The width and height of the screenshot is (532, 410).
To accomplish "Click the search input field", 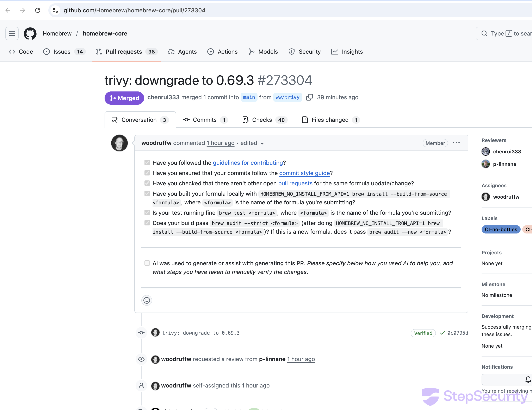I will pyautogui.click(x=507, y=34).
